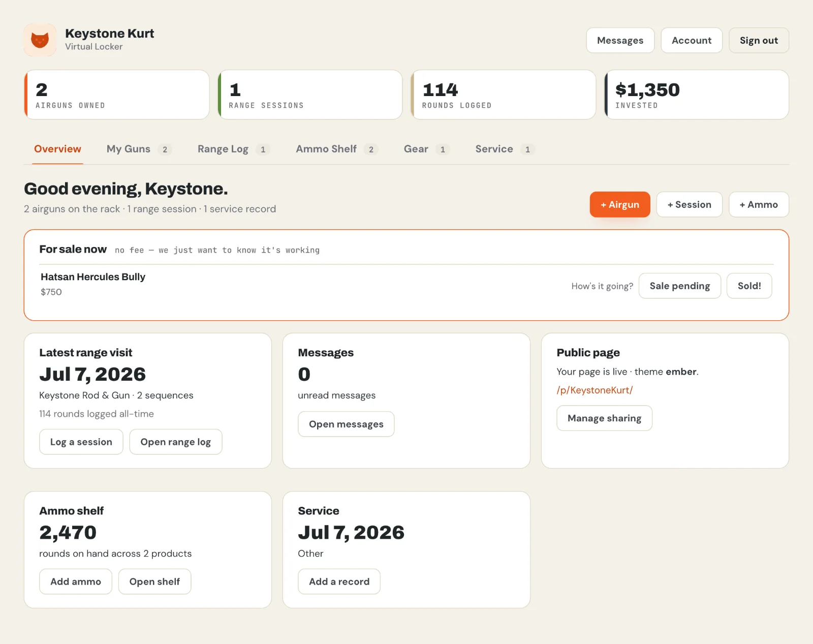Switch to the Overview tab
This screenshot has width=813, height=644.
pos(57,149)
